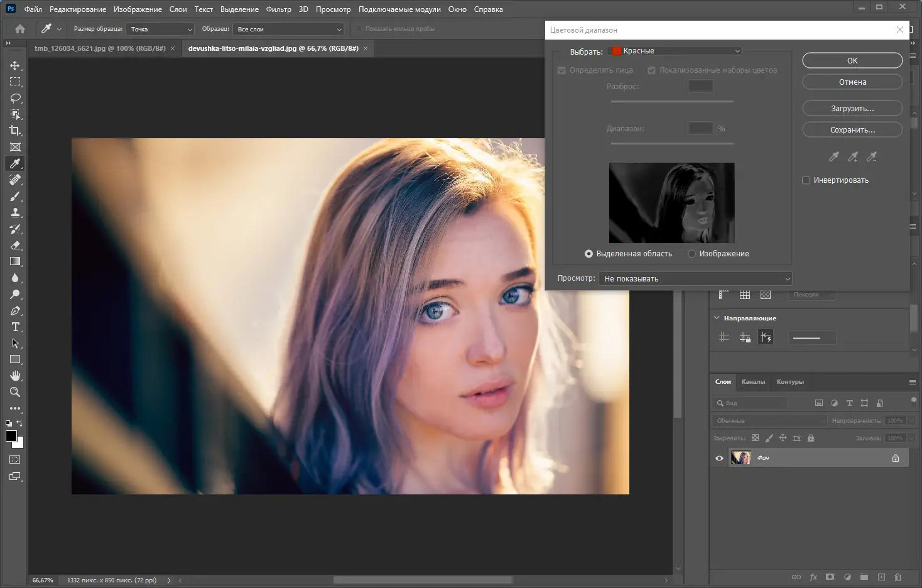Select the Hand tool
The width and height of the screenshot is (922, 588).
[15, 376]
